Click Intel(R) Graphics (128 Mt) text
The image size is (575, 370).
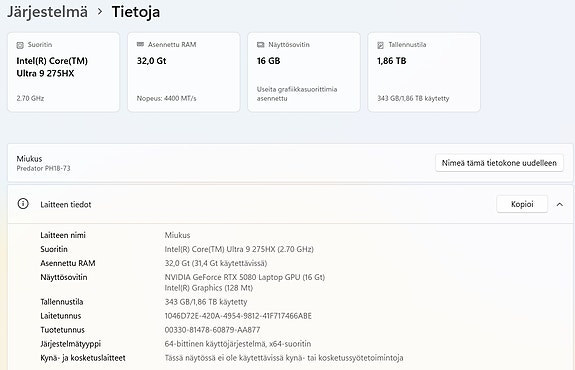click(209, 288)
